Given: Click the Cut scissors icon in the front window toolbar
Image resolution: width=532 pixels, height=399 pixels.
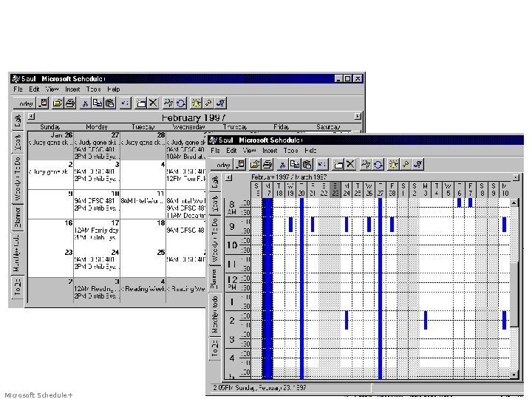Looking at the screenshot, I should click(x=282, y=165).
